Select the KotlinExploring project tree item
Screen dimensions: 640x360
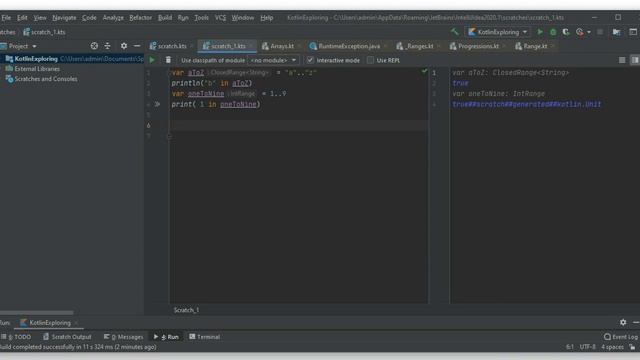click(72, 59)
